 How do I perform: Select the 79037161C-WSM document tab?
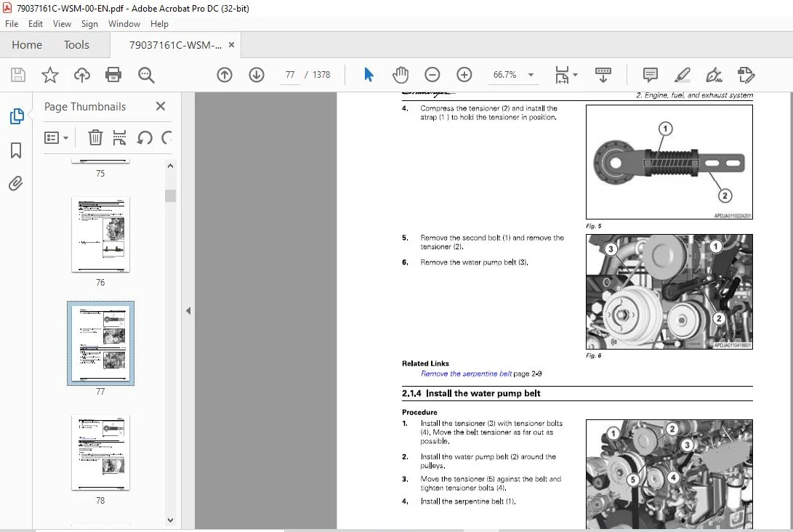[x=175, y=45]
